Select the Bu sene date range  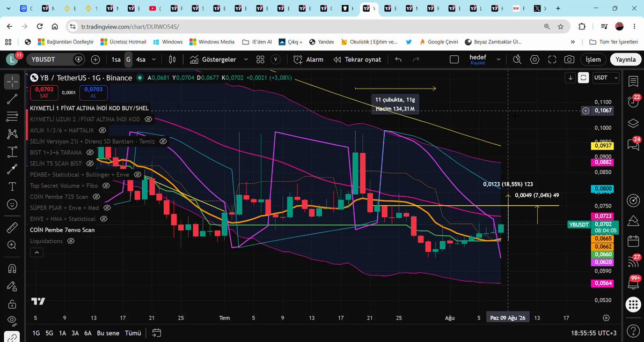[107, 332]
